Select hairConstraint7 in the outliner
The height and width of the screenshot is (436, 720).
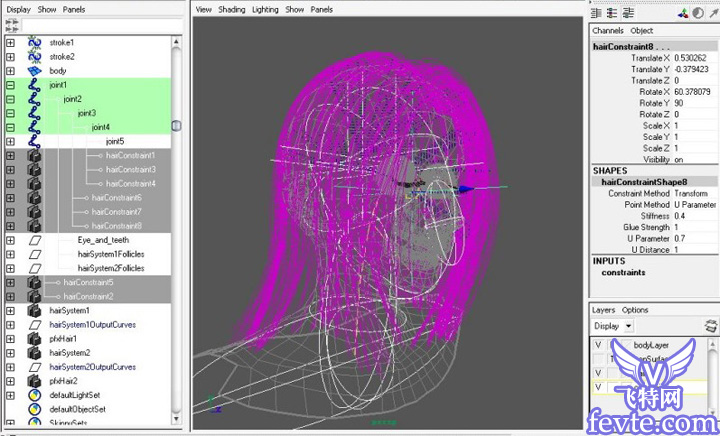(x=117, y=212)
